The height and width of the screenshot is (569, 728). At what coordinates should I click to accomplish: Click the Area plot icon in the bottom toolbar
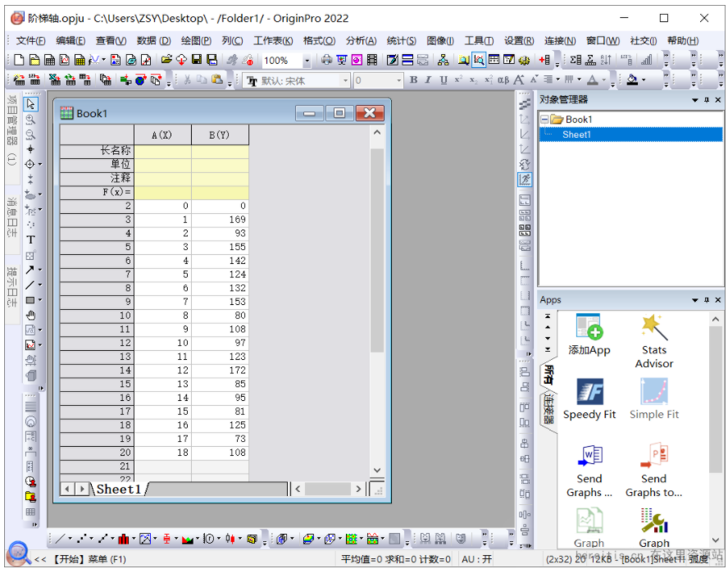tap(188, 539)
